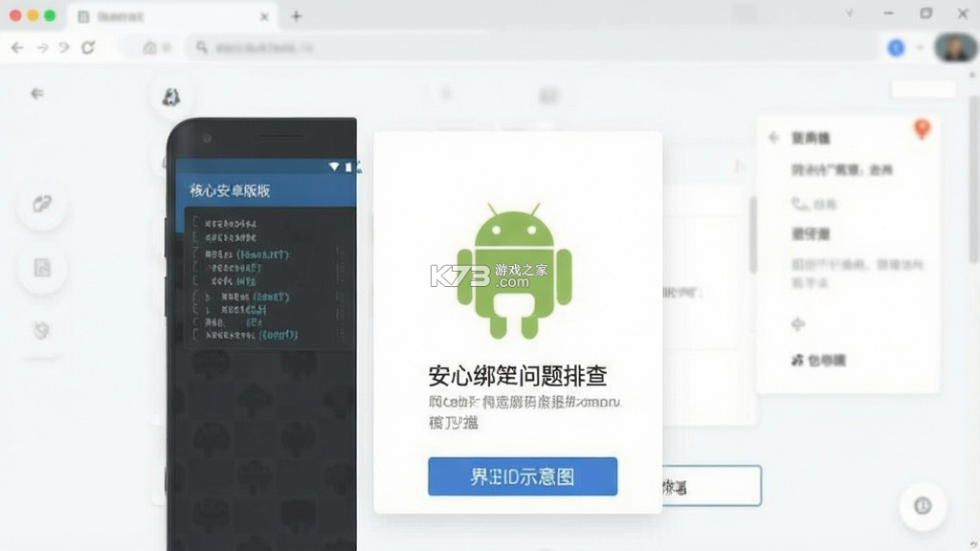The width and height of the screenshot is (980, 551).
Task: Click the page back arrow at top-left
Action: (37, 94)
